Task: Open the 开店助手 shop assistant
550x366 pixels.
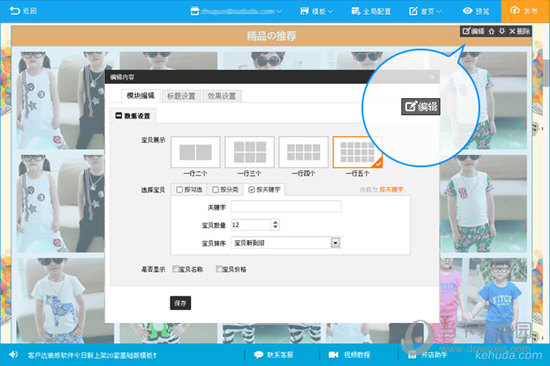Action: coord(427,355)
